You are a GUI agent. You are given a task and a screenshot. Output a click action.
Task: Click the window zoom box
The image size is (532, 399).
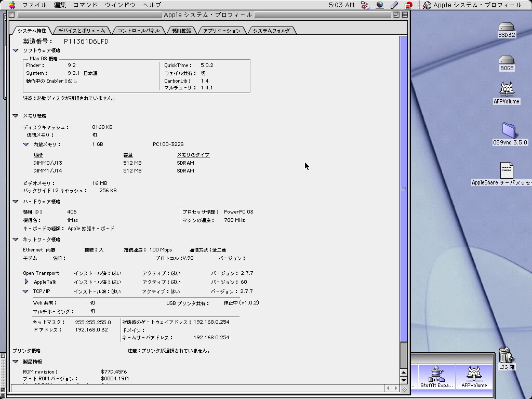[396, 15]
